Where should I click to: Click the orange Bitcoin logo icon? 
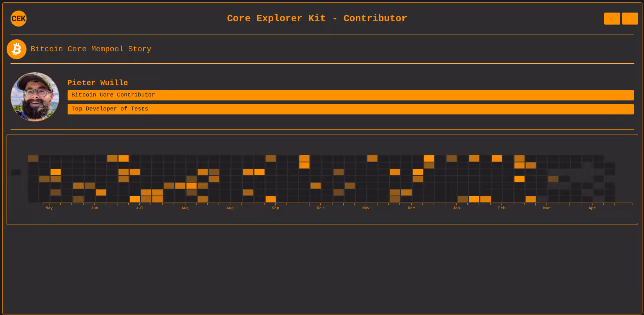point(17,49)
